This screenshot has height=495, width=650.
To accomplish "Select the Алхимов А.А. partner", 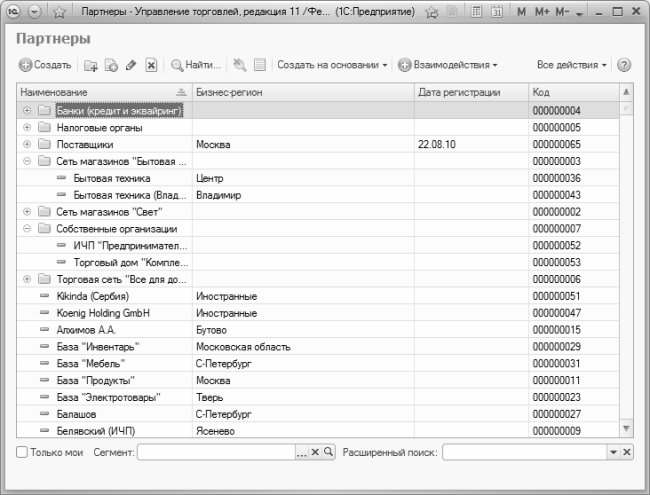I will [x=318, y=330].
